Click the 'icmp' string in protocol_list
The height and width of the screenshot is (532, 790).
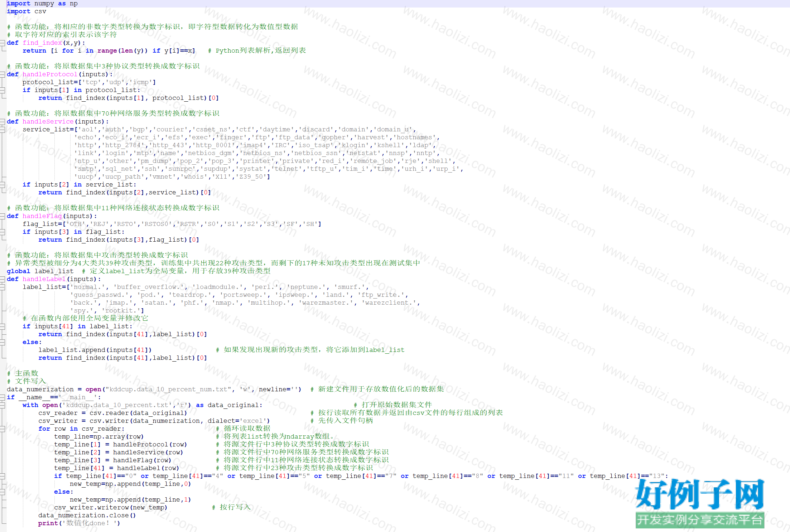coord(141,82)
